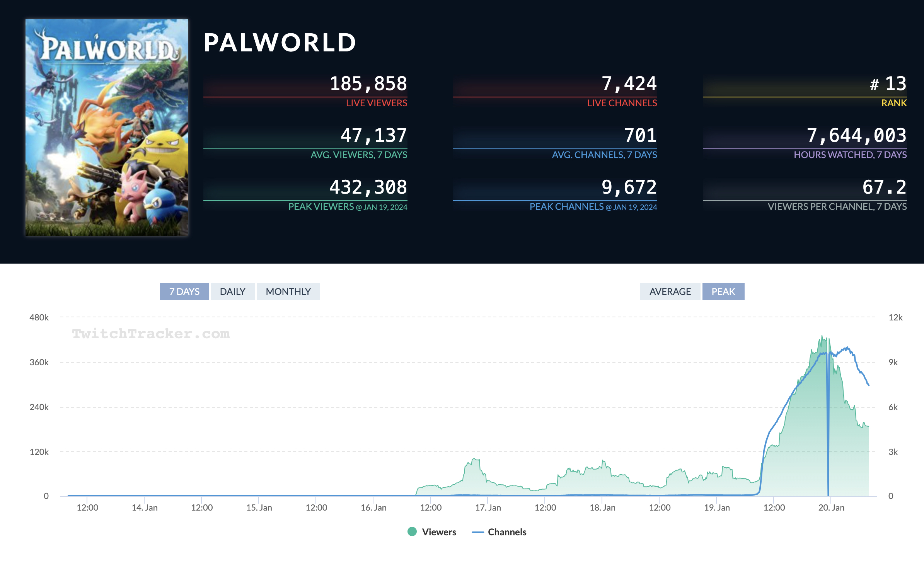Switch chart to MONTHLY view
This screenshot has height=562, width=924.
click(288, 291)
